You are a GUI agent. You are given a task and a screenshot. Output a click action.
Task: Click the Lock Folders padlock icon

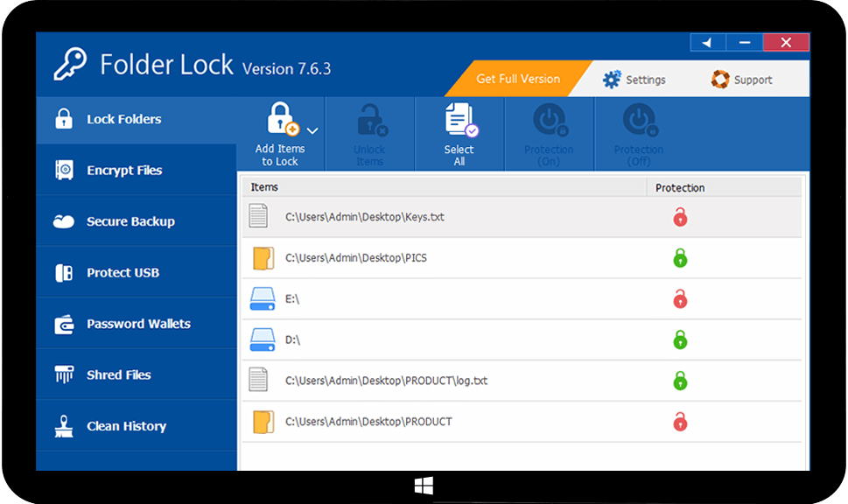(64, 118)
